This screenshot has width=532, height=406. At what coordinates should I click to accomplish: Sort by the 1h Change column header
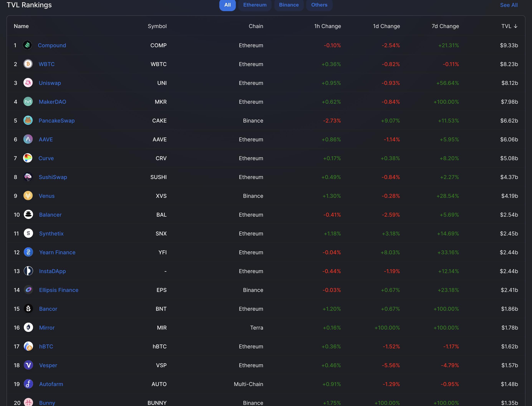coord(327,26)
